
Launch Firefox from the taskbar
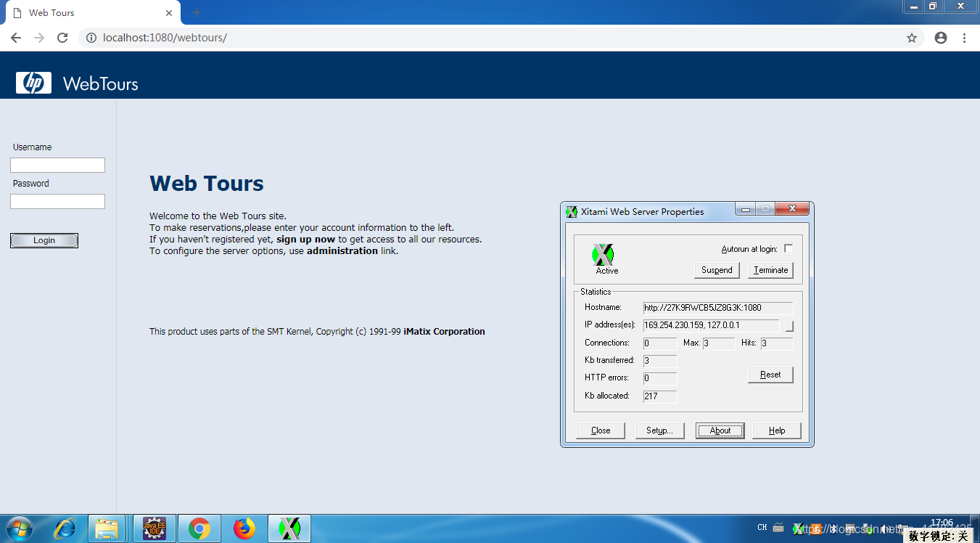tap(244, 528)
